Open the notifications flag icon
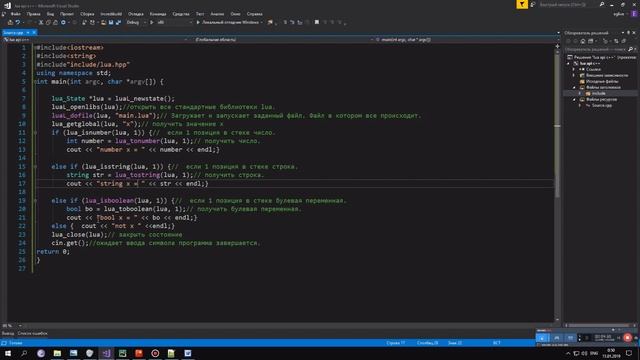Viewport: 640px width, 360px height. pyautogui.click(x=522, y=4)
